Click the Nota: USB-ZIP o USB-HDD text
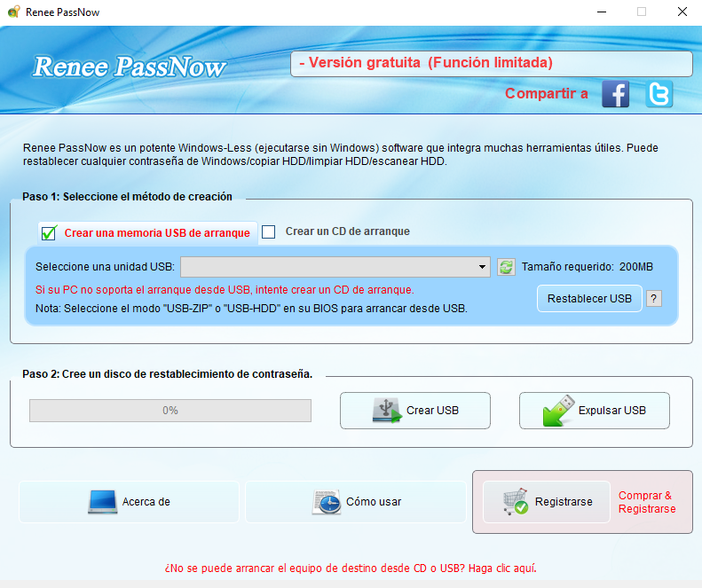This screenshot has height=588, width=702. click(251, 309)
